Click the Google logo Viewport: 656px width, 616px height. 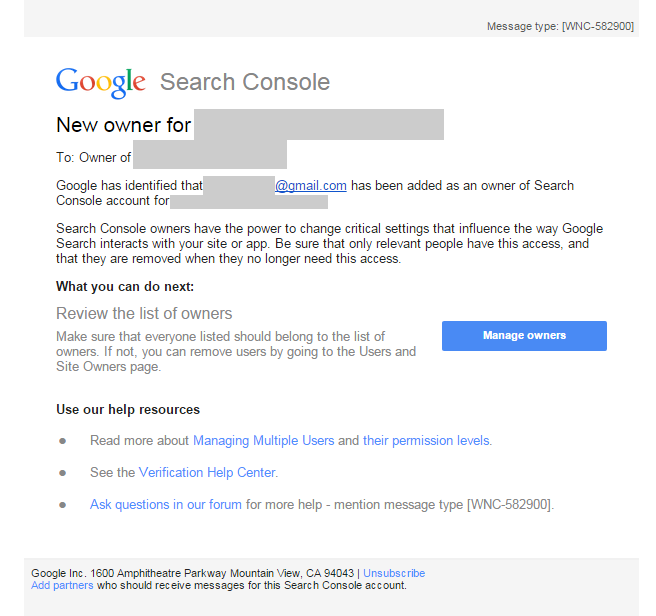[101, 82]
